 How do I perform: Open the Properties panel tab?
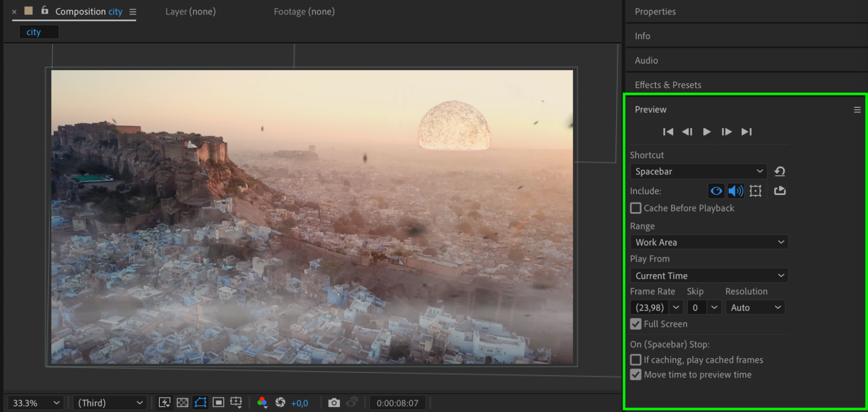pyautogui.click(x=655, y=12)
